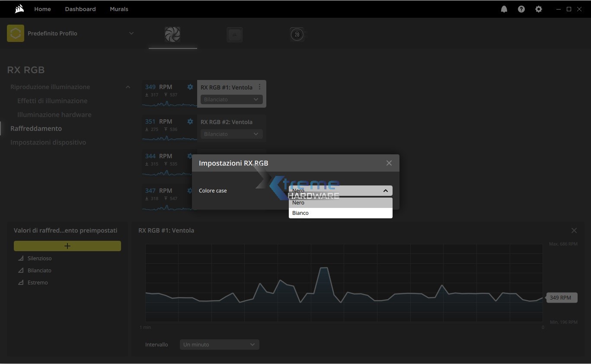The width and height of the screenshot is (591, 364).
Task: Close the Impostazioni RX RGB dialog
Action: (389, 163)
